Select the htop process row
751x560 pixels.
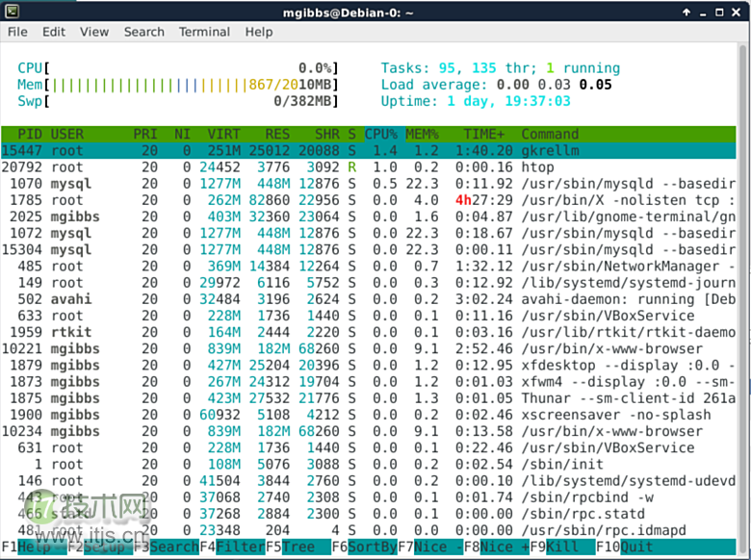[369, 167]
